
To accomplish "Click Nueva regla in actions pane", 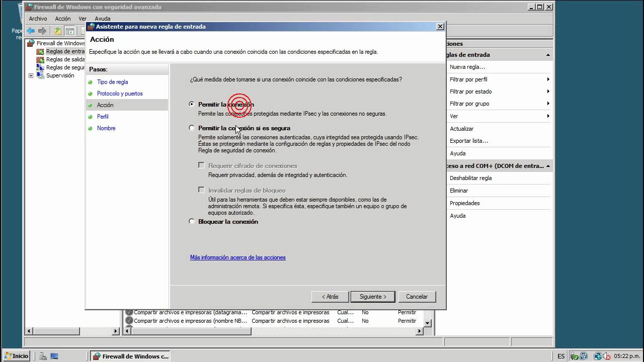I will [467, 67].
